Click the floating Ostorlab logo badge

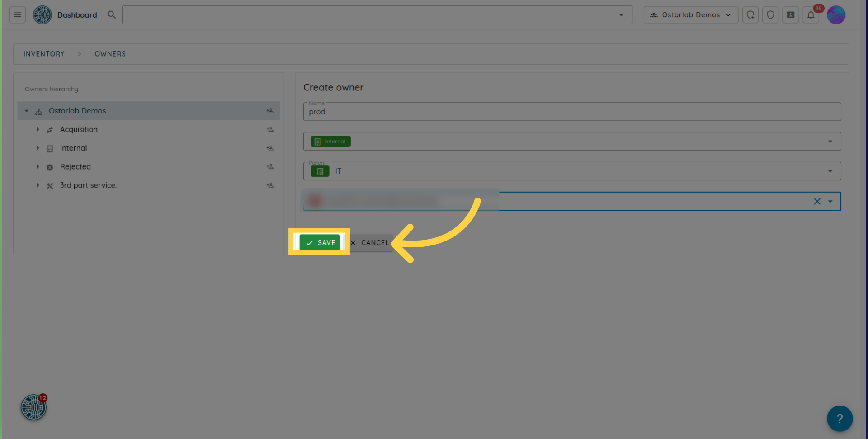33,407
